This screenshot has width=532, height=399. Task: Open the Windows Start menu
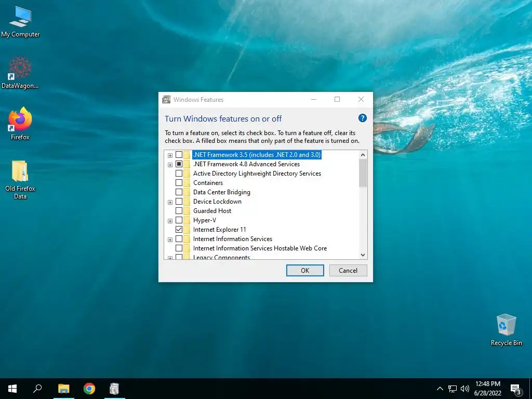(x=12, y=389)
